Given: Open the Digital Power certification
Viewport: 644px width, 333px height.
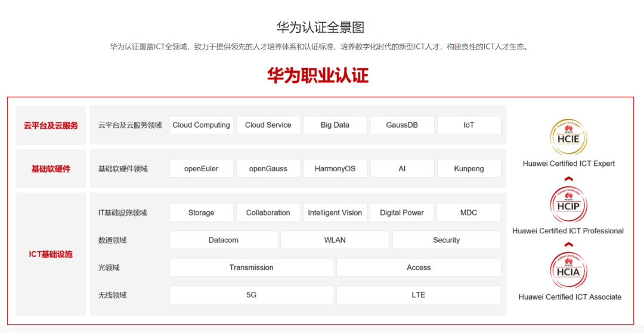Looking at the screenshot, I should tap(402, 212).
